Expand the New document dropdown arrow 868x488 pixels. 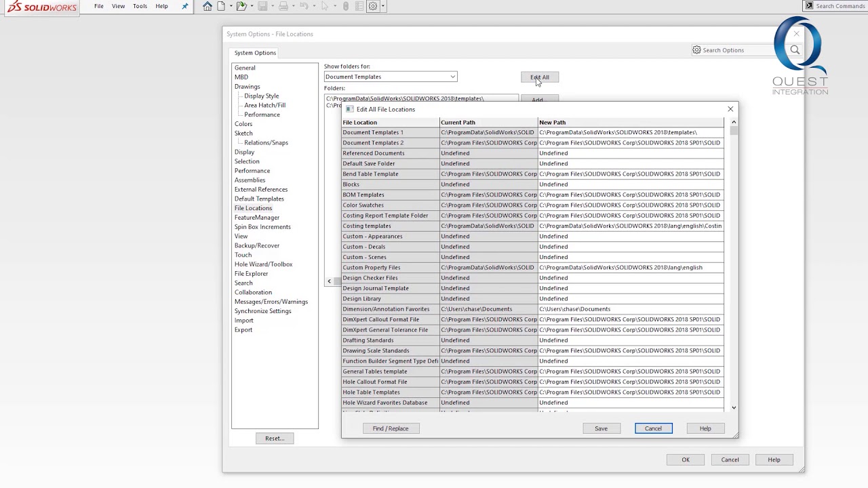pyautogui.click(x=231, y=7)
